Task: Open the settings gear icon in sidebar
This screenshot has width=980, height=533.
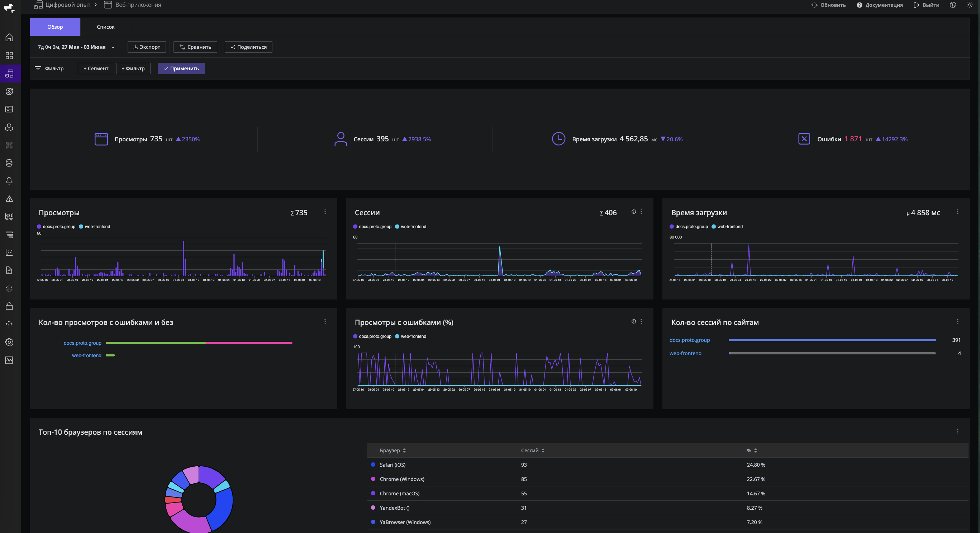Action: (x=9, y=342)
